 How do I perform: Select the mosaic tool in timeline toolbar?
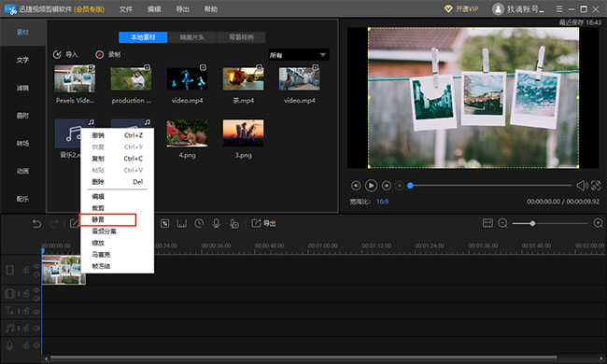pyautogui.click(x=165, y=224)
